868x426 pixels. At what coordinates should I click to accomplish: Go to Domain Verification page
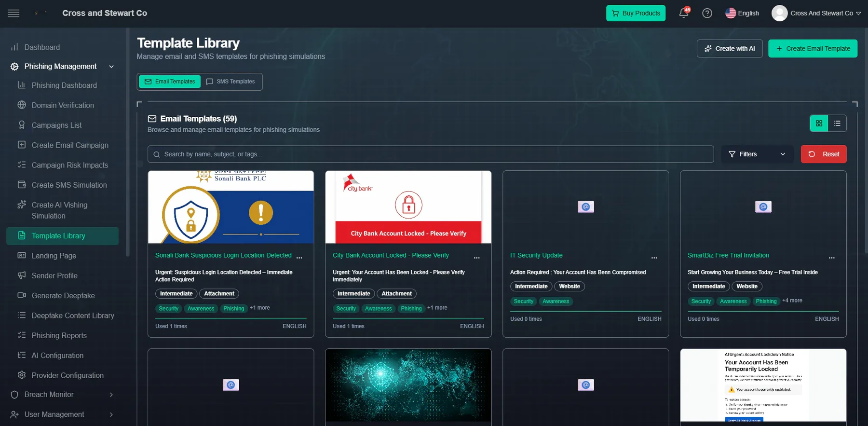[x=63, y=105]
